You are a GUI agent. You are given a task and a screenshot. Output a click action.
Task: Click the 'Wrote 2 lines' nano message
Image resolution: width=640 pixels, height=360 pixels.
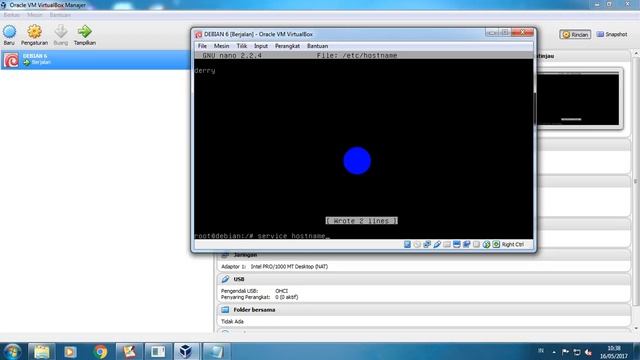pos(362,221)
